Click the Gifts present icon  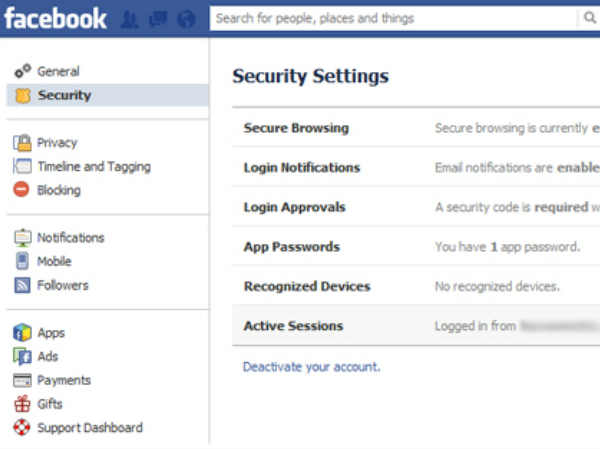(22, 404)
